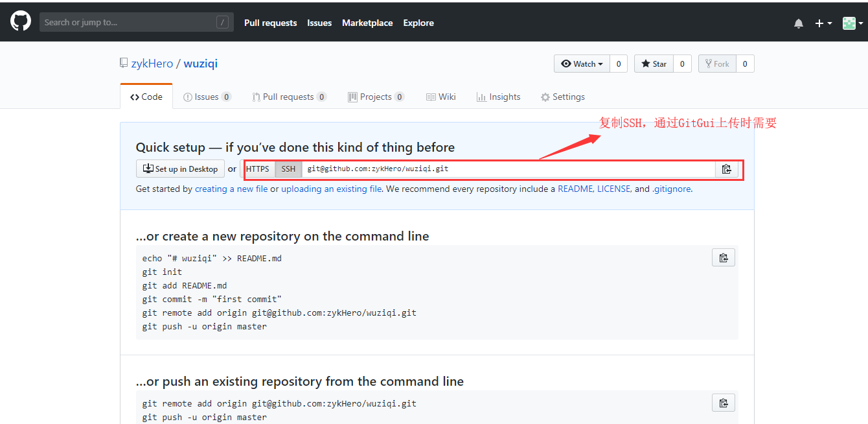The width and height of the screenshot is (868, 424).
Task: Switch to the repository Pull requests tab
Action: [x=290, y=97]
